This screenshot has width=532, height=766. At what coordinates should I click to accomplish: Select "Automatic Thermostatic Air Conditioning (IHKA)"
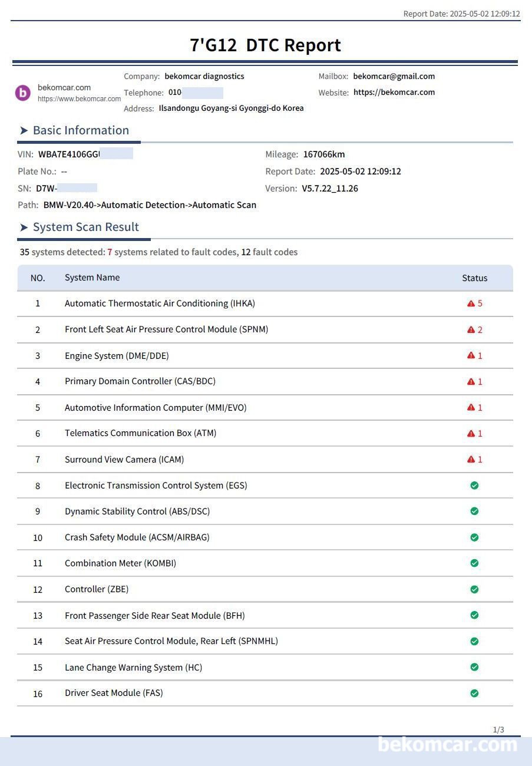pos(160,303)
